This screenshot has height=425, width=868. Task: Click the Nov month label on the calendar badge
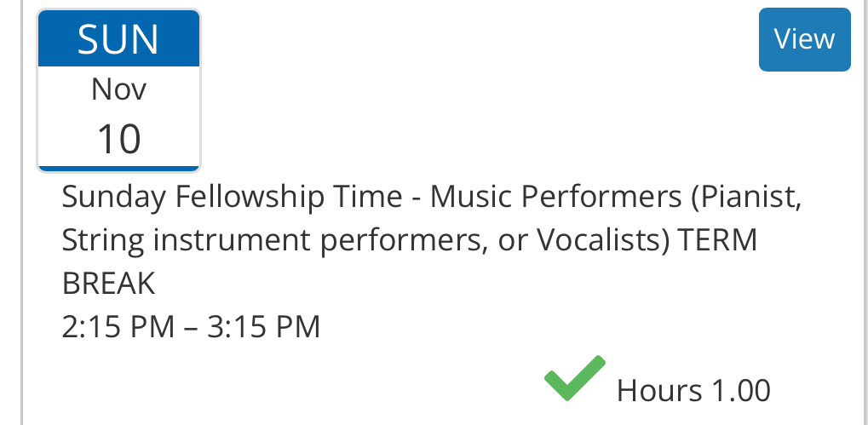pyautogui.click(x=118, y=89)
